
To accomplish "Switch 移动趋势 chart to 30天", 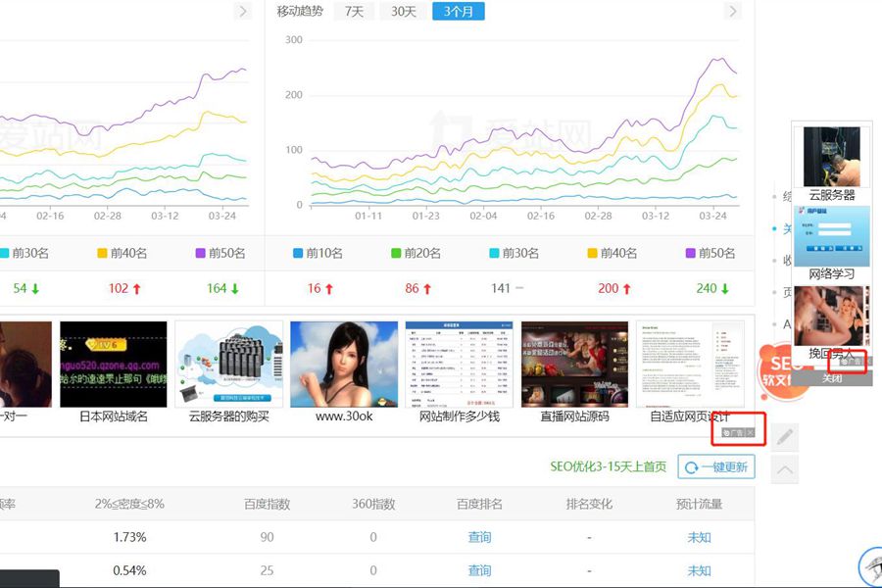I will tap(404, 11).
